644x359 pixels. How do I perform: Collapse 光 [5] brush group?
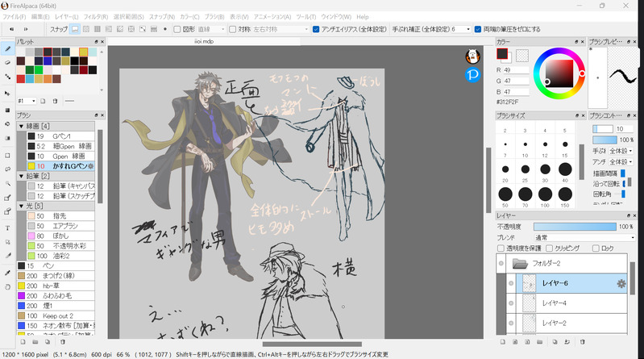click(x=21, y=206)
